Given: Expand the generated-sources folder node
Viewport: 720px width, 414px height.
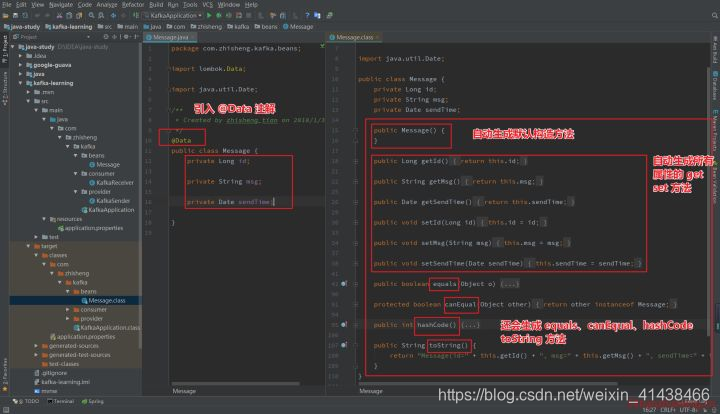Looking at the screenshot, I should click(36, 346).
